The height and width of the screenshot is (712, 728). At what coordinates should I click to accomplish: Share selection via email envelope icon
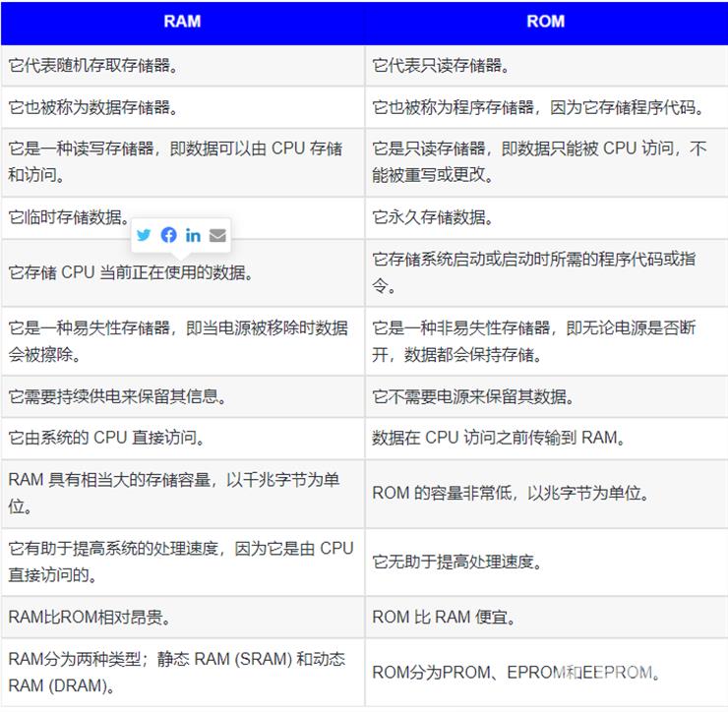coord(217,235)
